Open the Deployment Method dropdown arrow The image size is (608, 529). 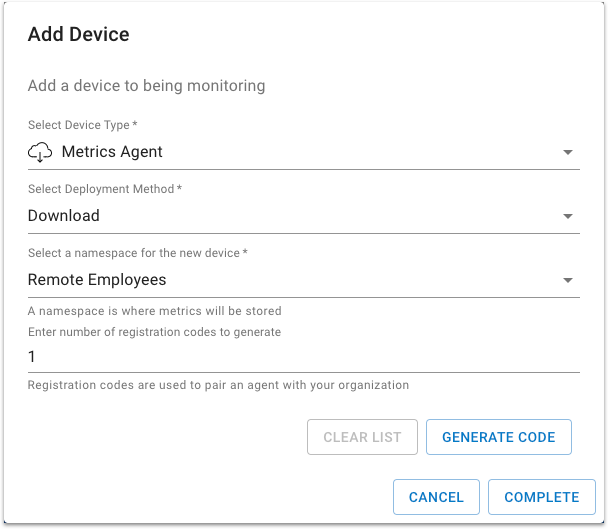coord(567,216)
